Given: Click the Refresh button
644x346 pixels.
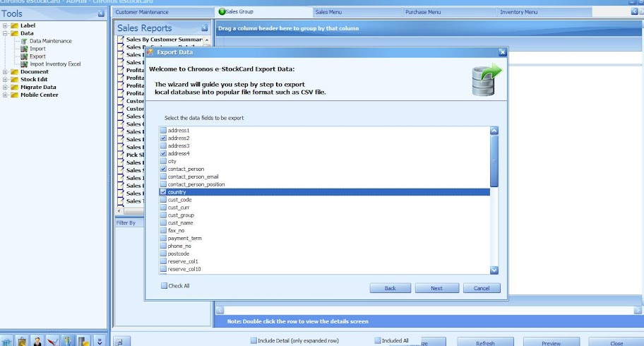Looking at the screenshot, I should coord(485,342).
